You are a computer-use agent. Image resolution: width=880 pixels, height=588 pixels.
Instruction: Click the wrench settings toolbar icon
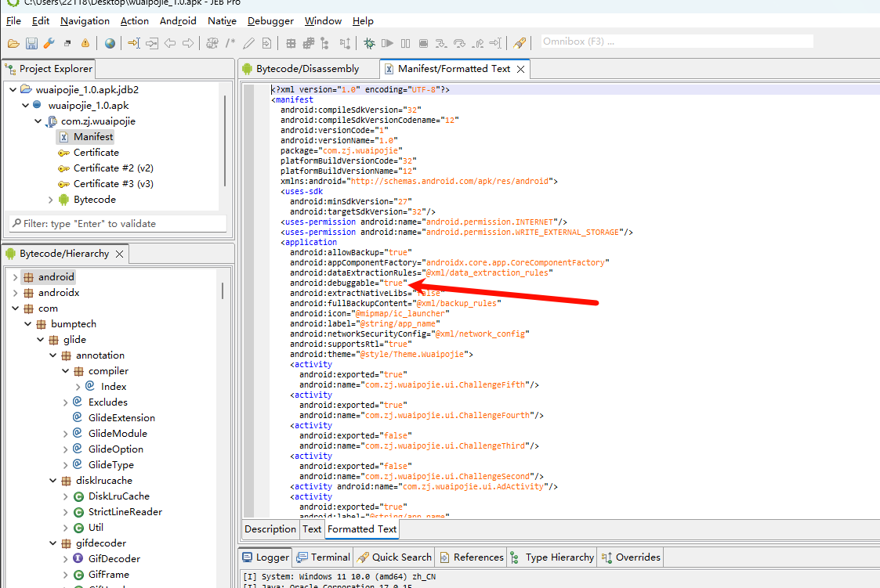click(49, 43)
